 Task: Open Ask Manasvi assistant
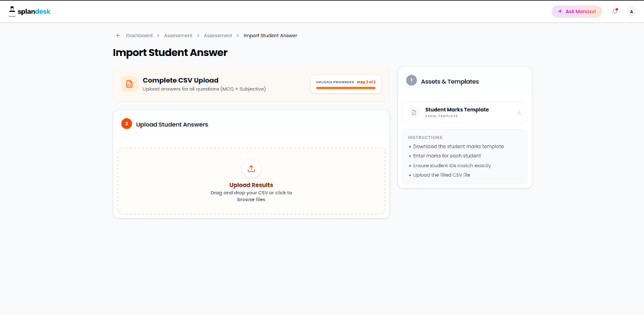pos(577,11)
